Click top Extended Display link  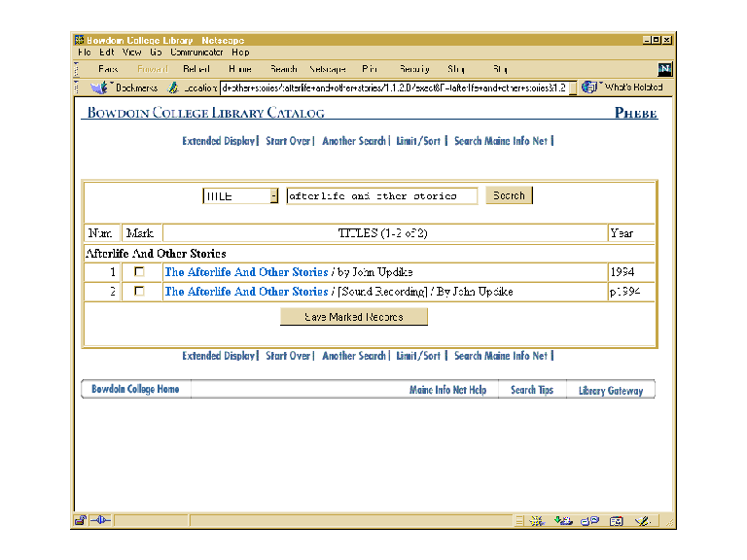219,141
